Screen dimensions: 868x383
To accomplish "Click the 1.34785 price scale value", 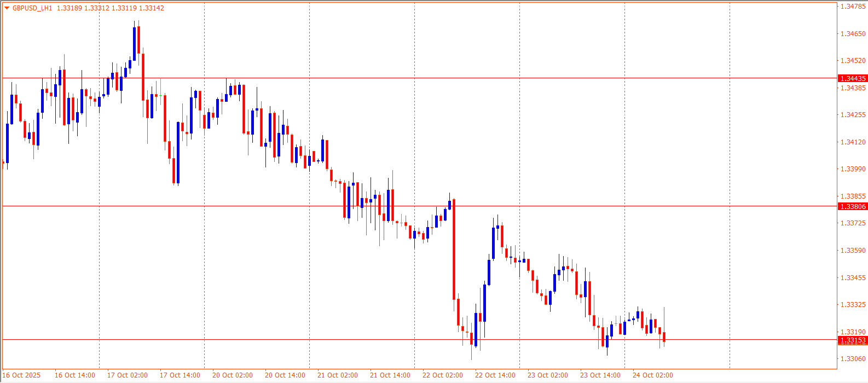I will tap(853, 7).
